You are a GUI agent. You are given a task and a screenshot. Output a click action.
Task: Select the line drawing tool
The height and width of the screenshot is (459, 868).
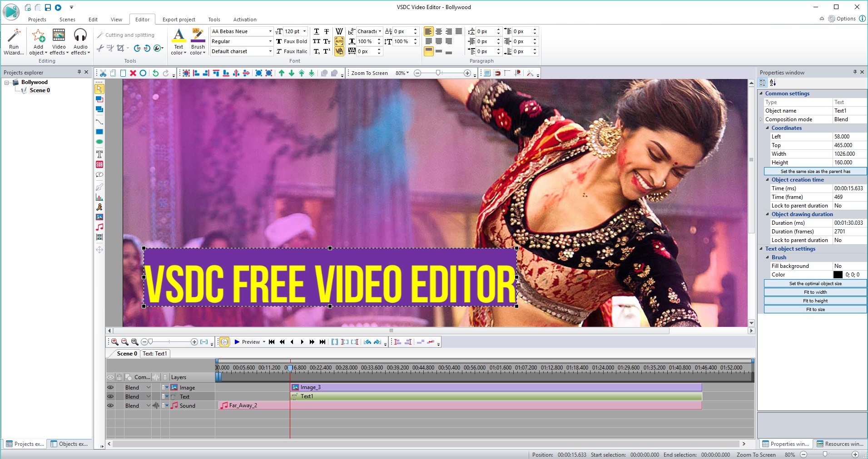coord(99,122)
